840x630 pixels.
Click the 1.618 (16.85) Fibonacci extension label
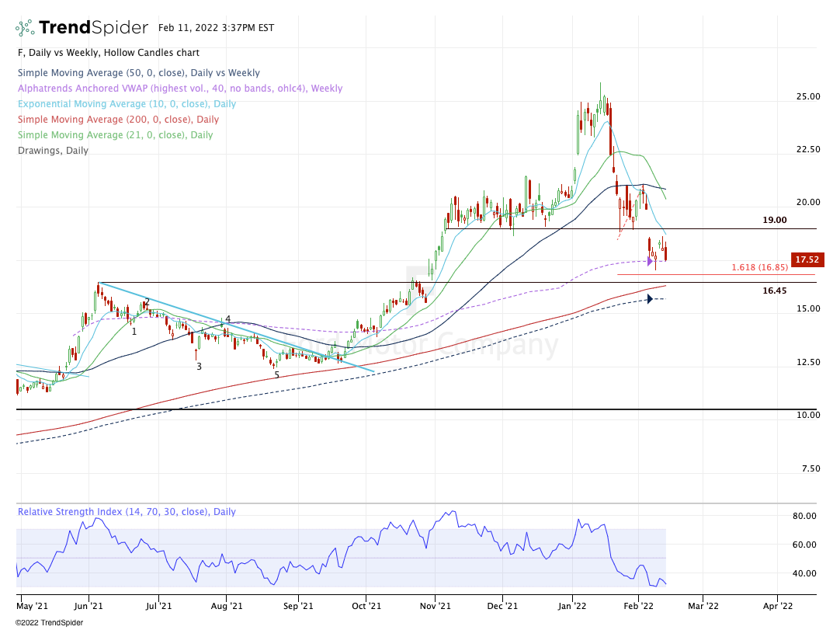pyautogui.click(x=760, y=267)
